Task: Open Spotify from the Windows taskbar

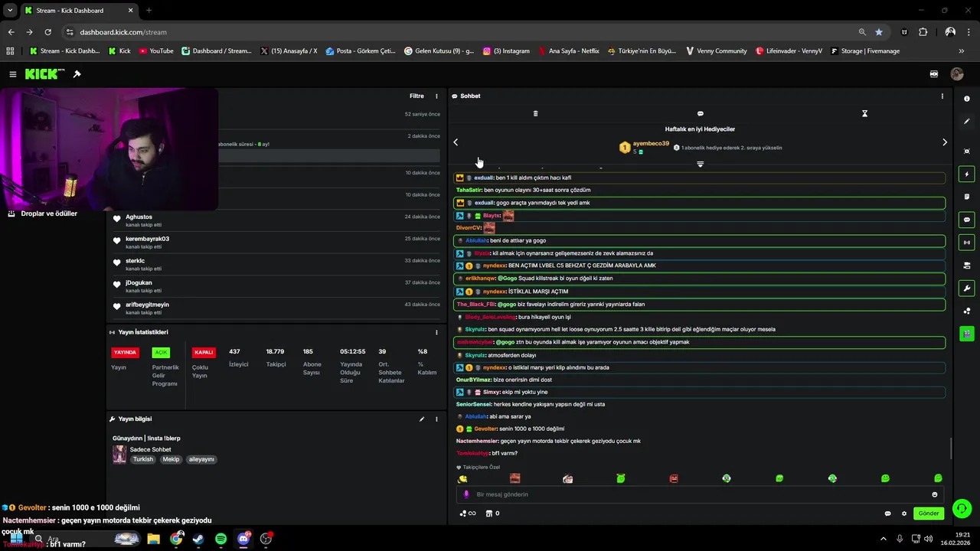Action: (x=220, y=539)
